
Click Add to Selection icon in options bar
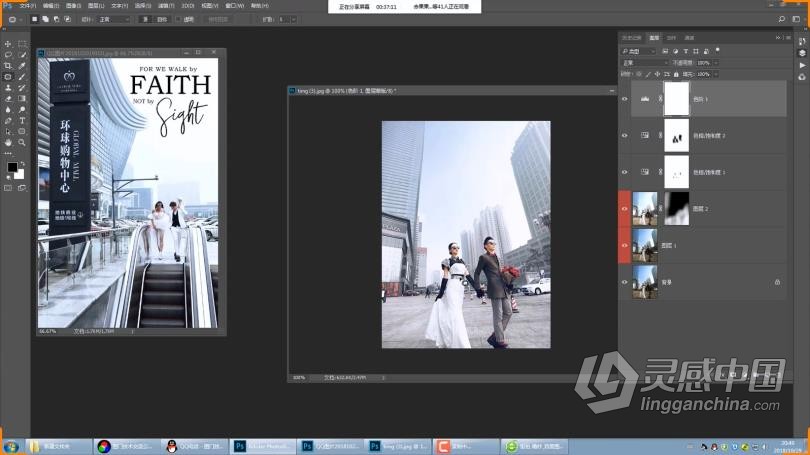[45, 19]
